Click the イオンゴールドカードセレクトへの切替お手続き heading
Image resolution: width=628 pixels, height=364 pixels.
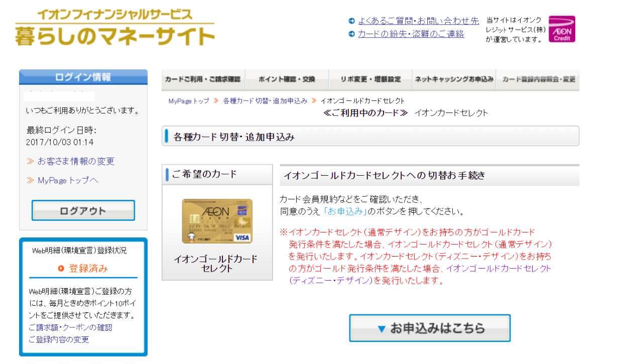(385, 176)
